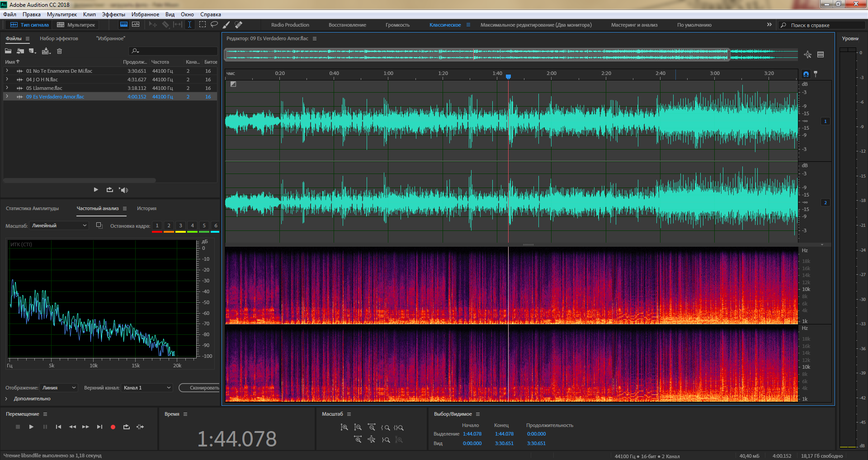Switch to the История tab

(x=146, y=208)
